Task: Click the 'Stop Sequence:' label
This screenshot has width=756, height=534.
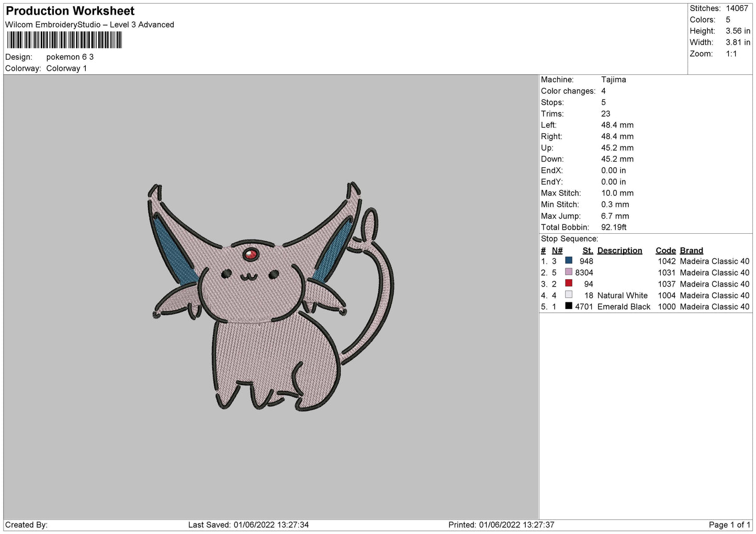Action: pyautogui.click(x=570, y=239)
